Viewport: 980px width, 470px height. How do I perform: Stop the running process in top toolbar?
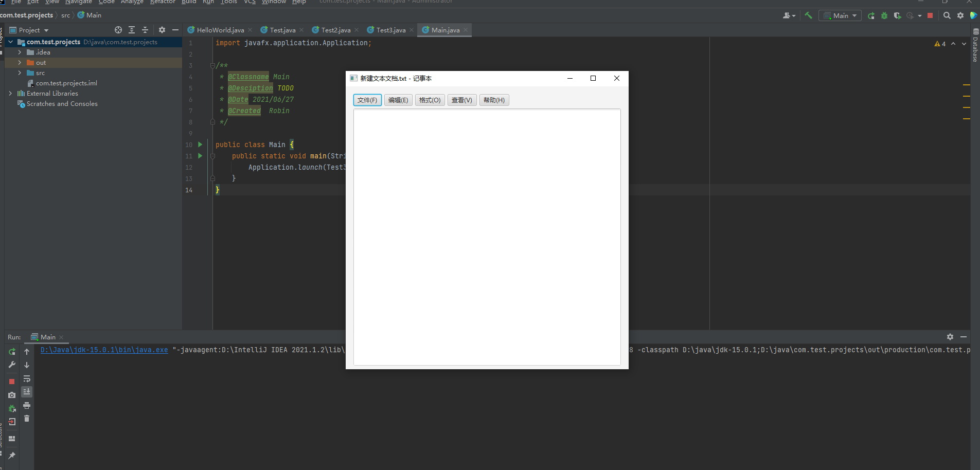pos(930,15)
